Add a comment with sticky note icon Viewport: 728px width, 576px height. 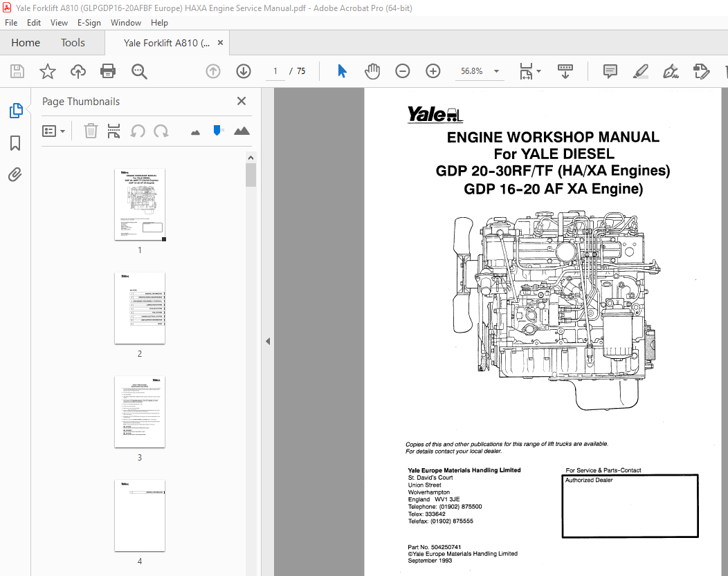click(610, 71)
